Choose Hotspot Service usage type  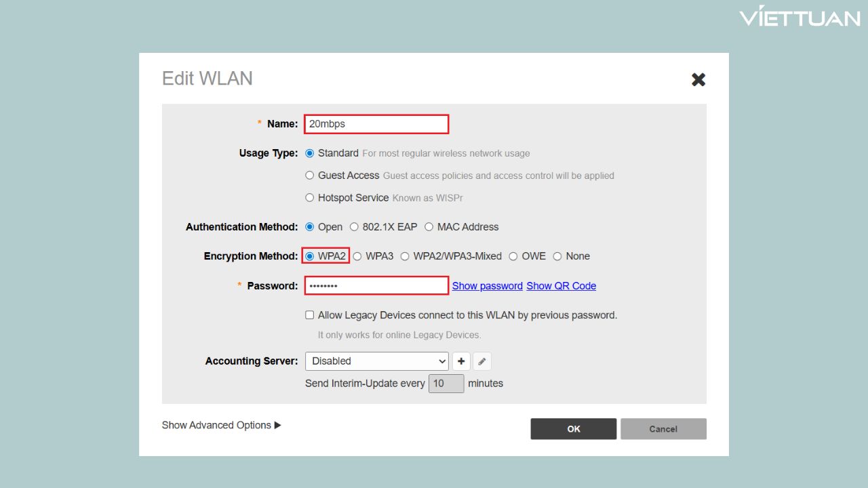coord(310,198)
